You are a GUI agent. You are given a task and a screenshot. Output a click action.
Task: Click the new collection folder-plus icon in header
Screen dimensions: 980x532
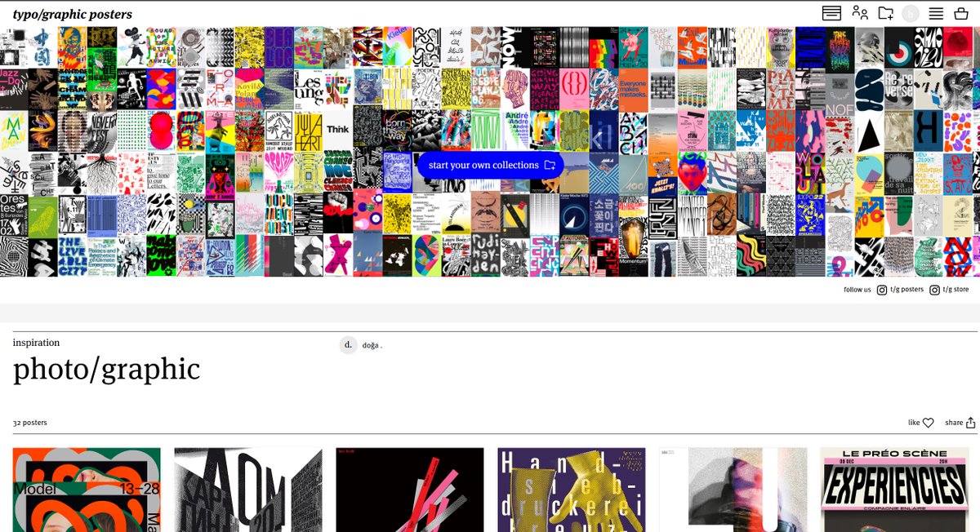886,13
